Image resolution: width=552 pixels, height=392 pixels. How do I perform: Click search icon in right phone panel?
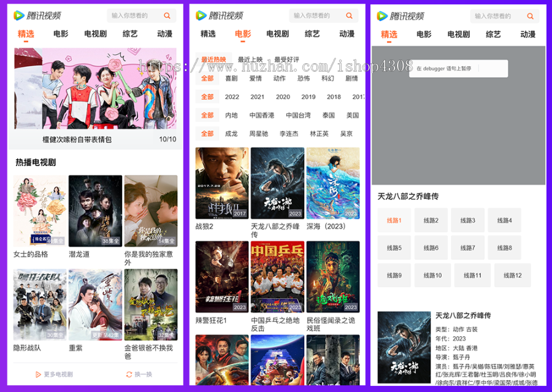pos(530,16)
